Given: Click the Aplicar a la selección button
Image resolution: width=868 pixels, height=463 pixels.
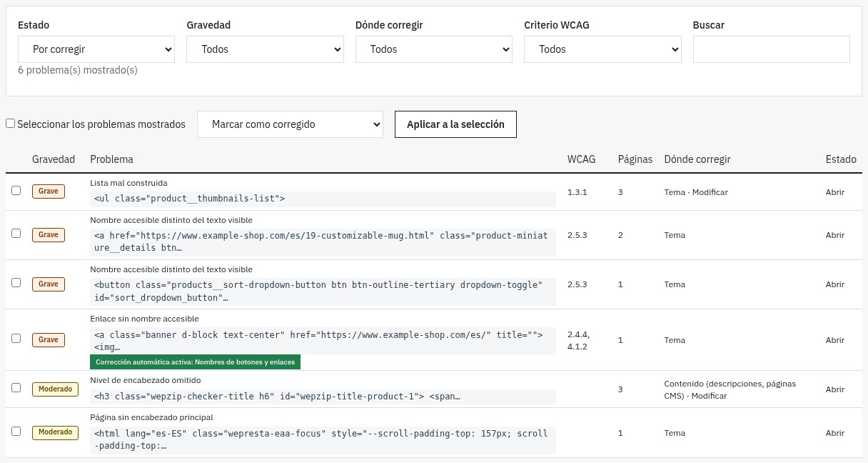Looking at the screenshot, I should click(455, 124).
